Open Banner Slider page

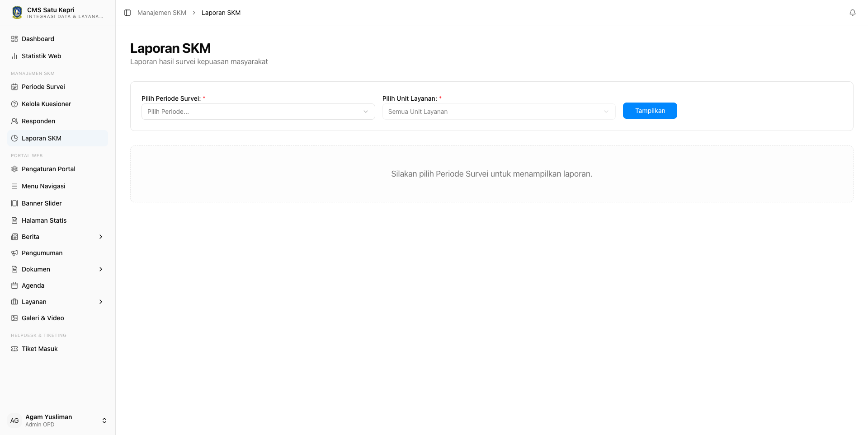(57, 203)
